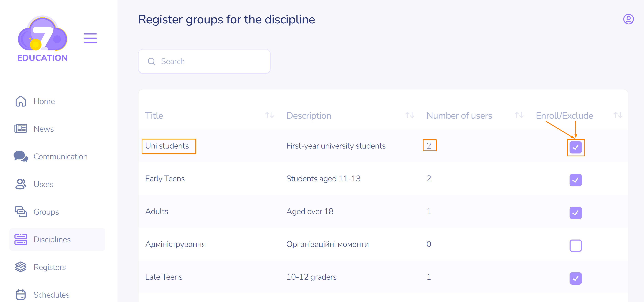Uncheck enrollment for Uni students

coord(575,147)
